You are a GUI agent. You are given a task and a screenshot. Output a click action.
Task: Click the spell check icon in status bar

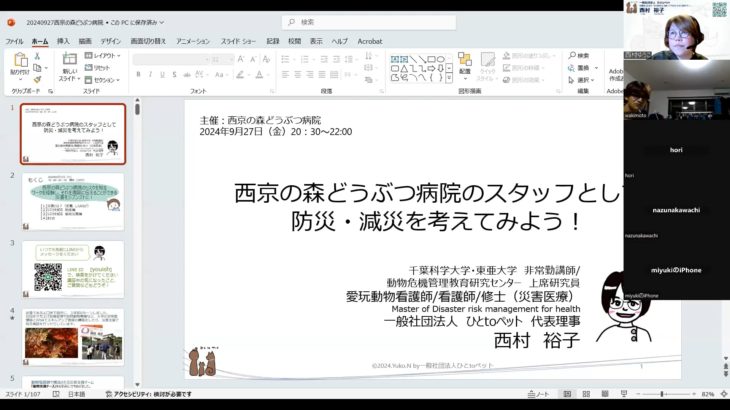click(56, 394)
